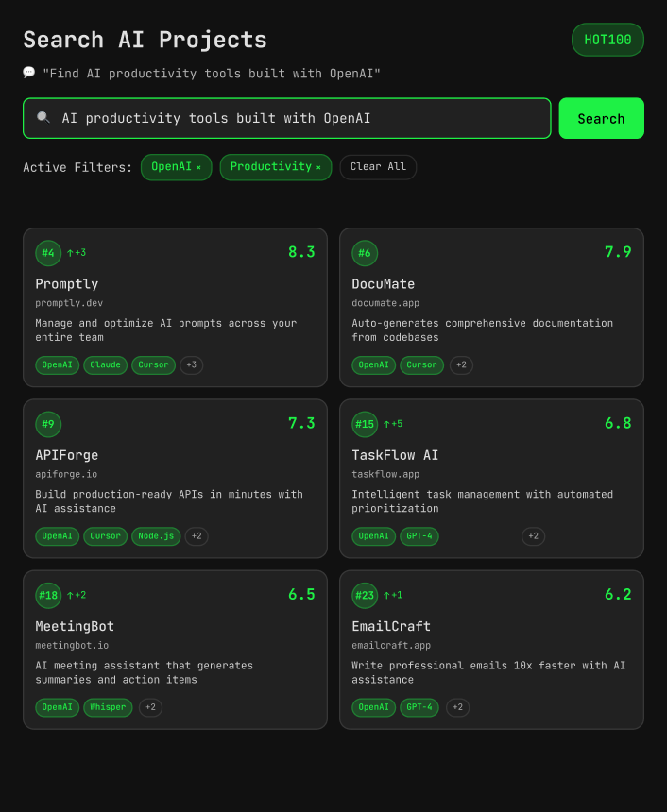Click the #6 rank badge on DocuMate

tap(365, 253)
